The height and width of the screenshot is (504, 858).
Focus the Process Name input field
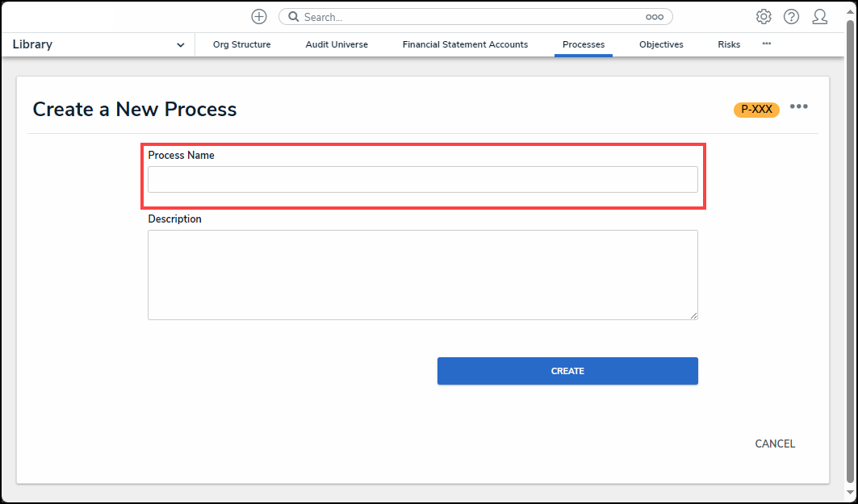pyautogui.click(x=422, y=180)
